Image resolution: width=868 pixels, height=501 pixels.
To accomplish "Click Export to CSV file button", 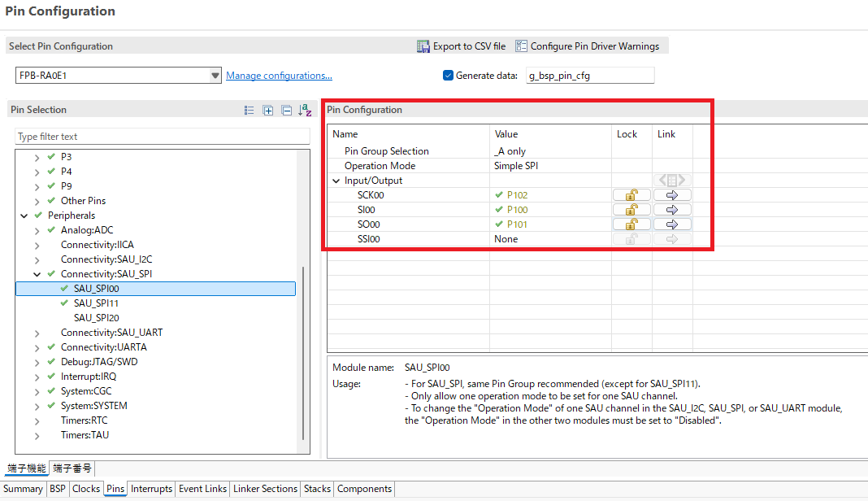I will tap(461, 46).
